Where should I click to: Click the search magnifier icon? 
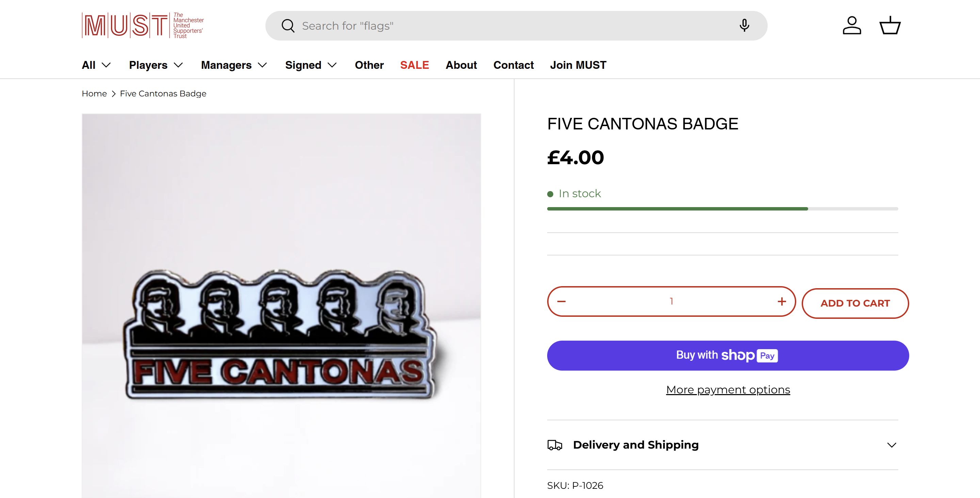[x=288, y=26]
